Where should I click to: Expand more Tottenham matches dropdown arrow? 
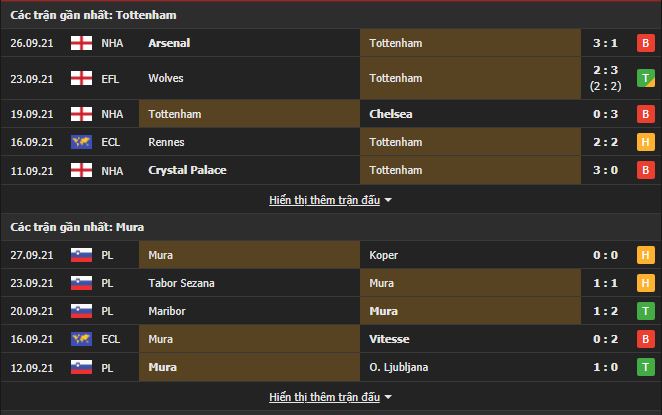click(x=388, y=200)
